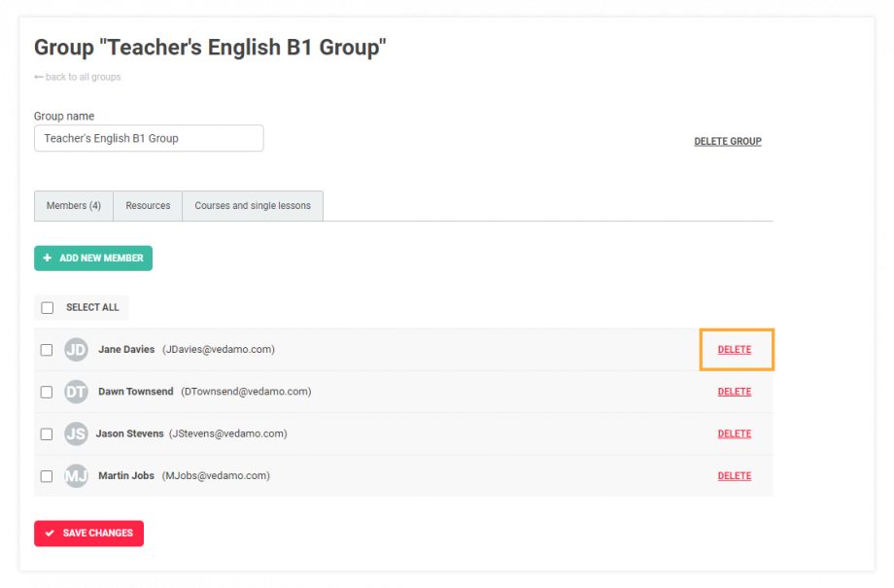The width and height of the screenshot is (894, 588).
Task: Click the plus icon on Add New Member
Action: click(x=49, y=258)
